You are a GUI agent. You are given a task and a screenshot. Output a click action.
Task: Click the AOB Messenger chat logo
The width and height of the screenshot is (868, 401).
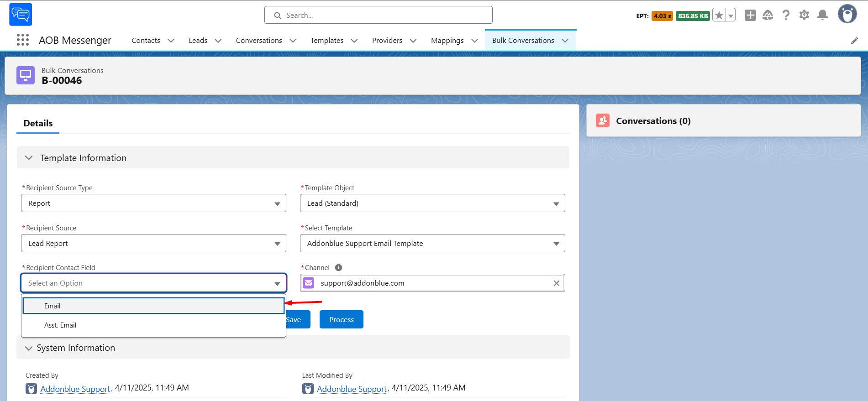21,15
